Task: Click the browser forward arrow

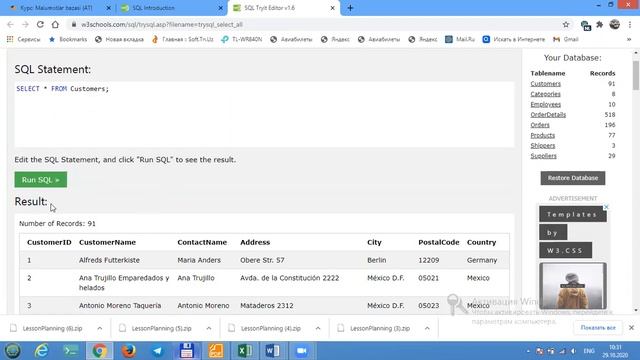Action: (25, 24)
